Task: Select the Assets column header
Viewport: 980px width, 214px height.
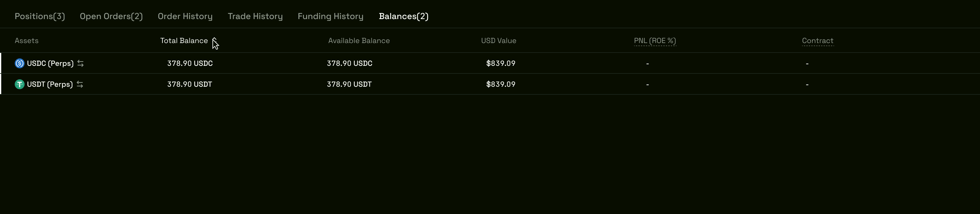Action: 27,40
